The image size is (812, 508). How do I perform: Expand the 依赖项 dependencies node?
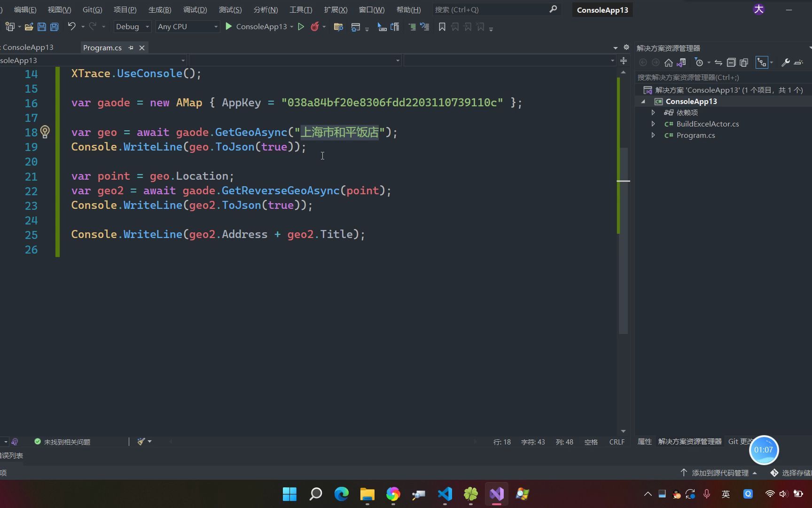[x=653, y=112]
